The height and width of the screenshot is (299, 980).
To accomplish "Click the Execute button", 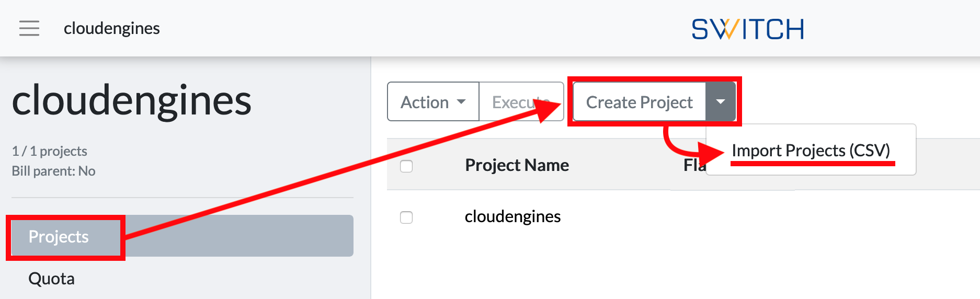I will [521, 102].
